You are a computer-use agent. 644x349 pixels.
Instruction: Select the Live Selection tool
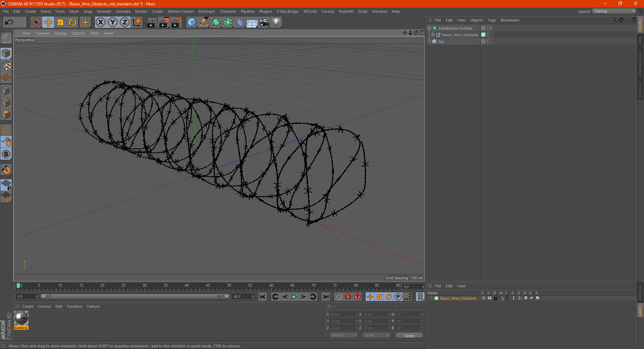(x=36, y=22)
